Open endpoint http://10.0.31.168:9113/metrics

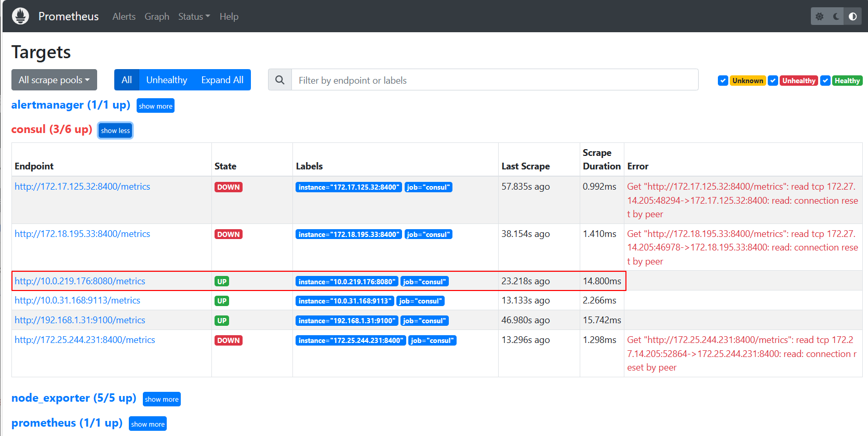tap(77, 300)
